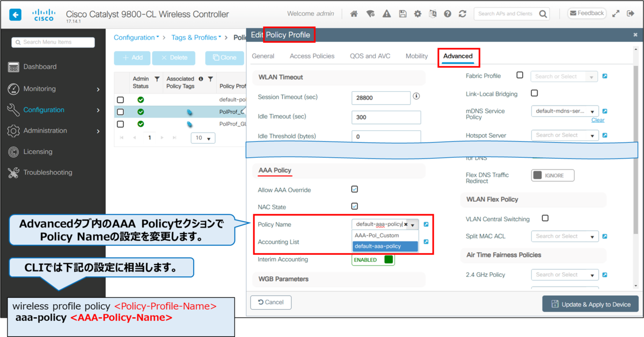The width and height of the screenshot is (644, 337).
Task: Click the search magnifier in APs and Clients
Action: 544,14
